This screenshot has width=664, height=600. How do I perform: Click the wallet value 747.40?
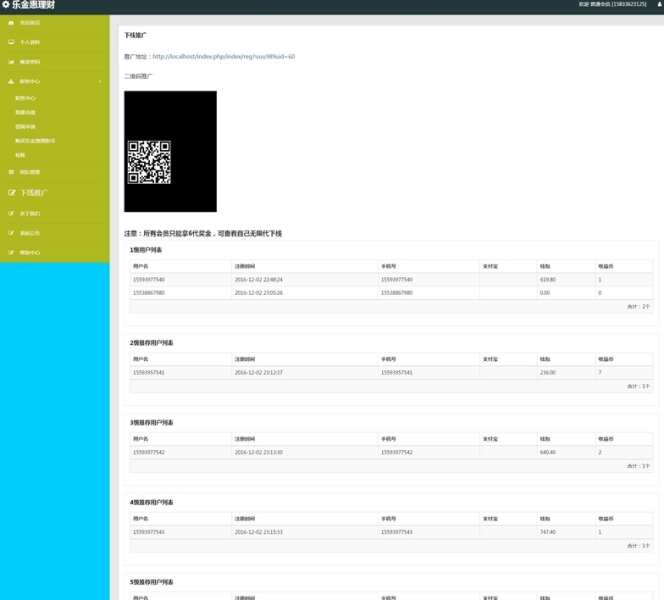click(548, 532)
